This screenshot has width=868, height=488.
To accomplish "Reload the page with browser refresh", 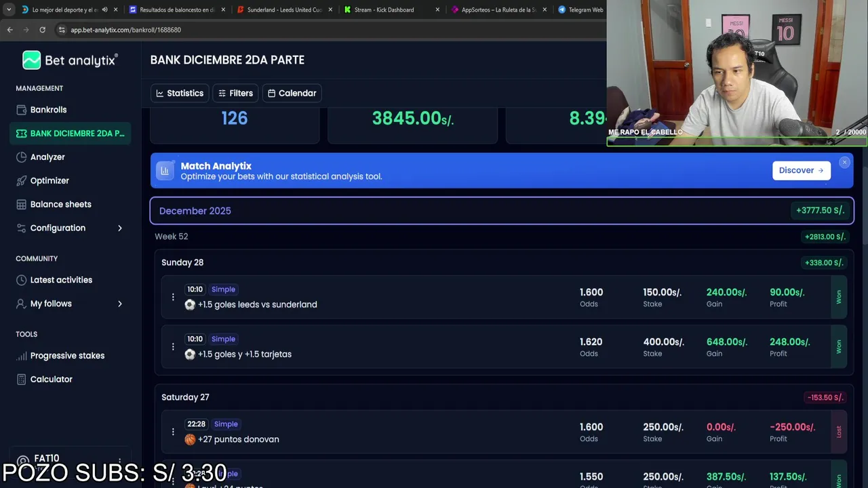I will [x=42, y=30].
